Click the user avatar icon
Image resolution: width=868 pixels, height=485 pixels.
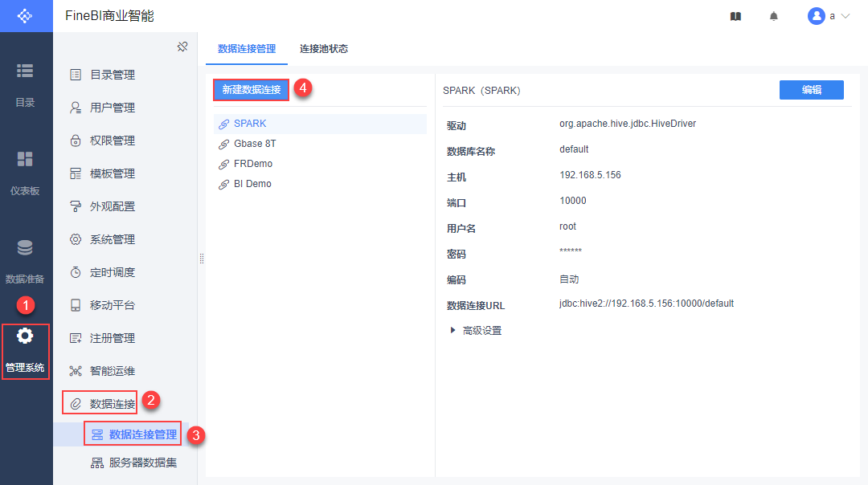pyautogui.click(x=816, y=16)
